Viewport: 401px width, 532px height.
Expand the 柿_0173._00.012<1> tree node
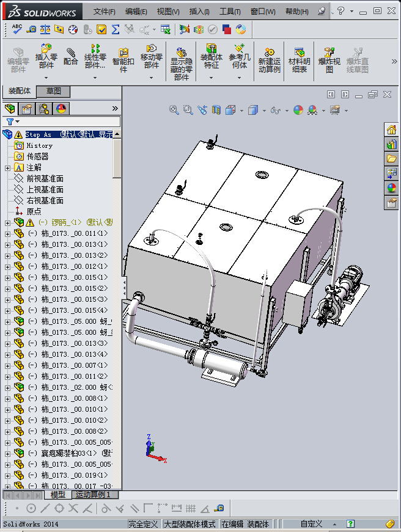tap(7, 267)
